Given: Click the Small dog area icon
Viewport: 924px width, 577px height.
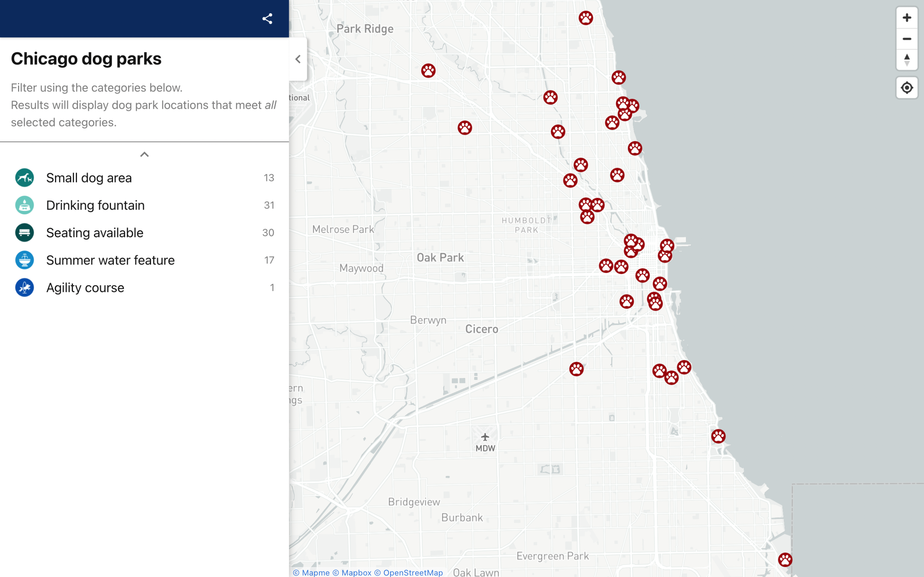Looking at the screenshot, I should [24, 178].
